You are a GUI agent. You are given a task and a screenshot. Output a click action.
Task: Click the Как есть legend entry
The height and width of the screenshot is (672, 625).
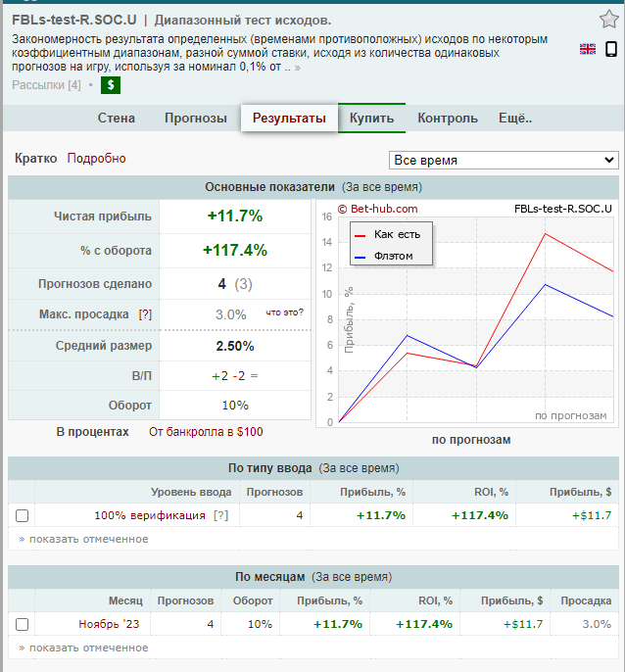(388, 234)
